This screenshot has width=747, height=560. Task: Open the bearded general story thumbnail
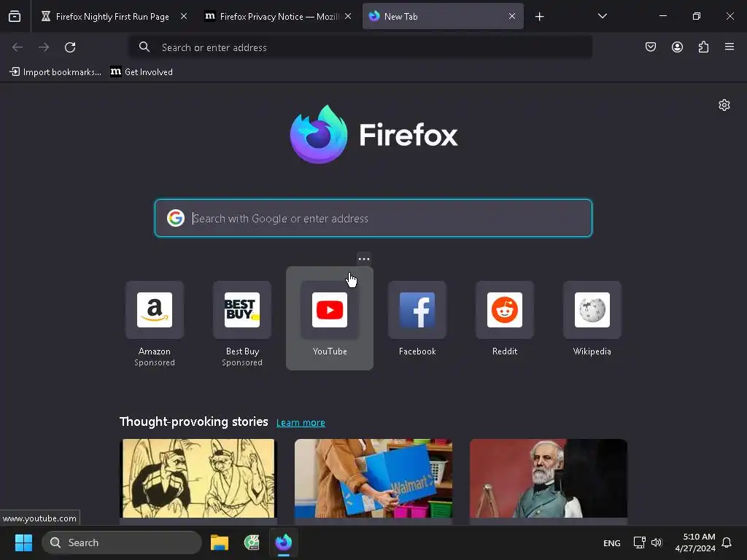(x=549, y=478)
